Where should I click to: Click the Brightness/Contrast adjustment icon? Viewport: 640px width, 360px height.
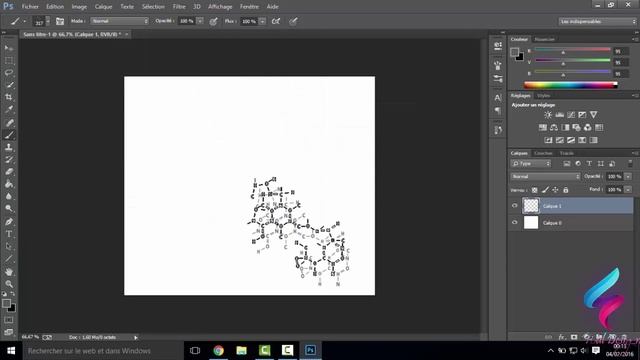coord(548,115)
